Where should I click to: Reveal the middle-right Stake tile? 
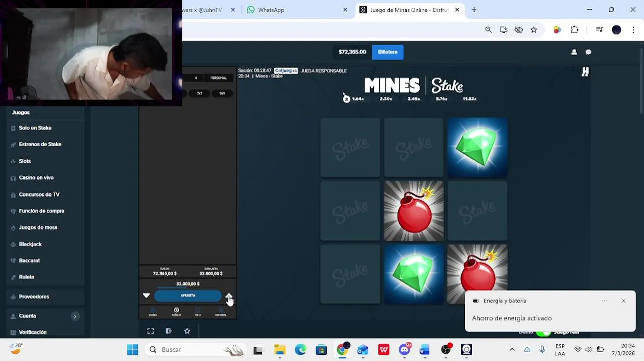point(477,211)
